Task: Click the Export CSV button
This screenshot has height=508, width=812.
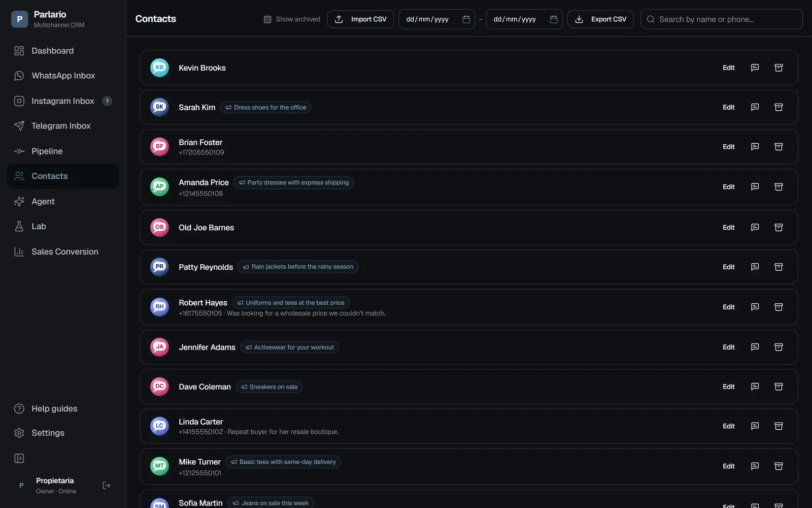Action: point(600,19)
